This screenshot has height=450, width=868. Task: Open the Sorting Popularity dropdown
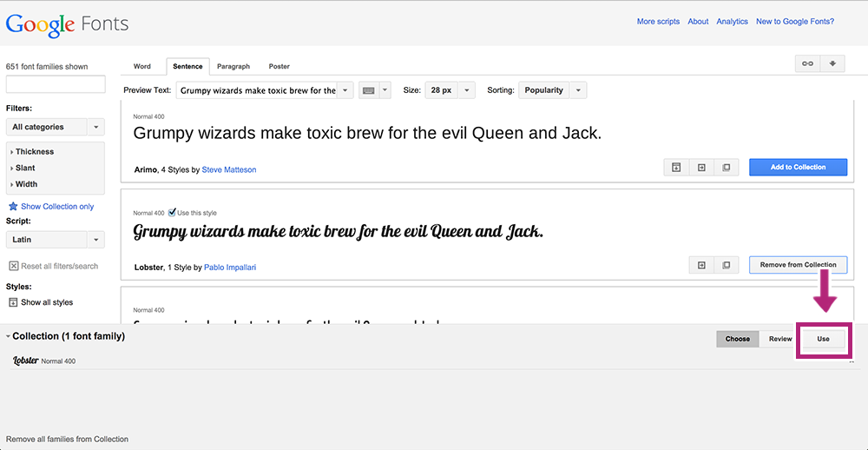click(552, 90)
